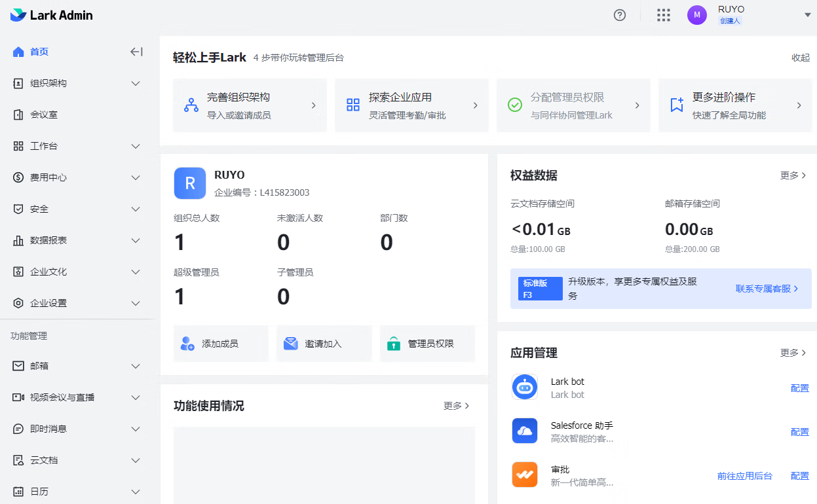817x504 pixels.
Task: Click the 日历 calendar icon
Action: [x=18, y=492]
